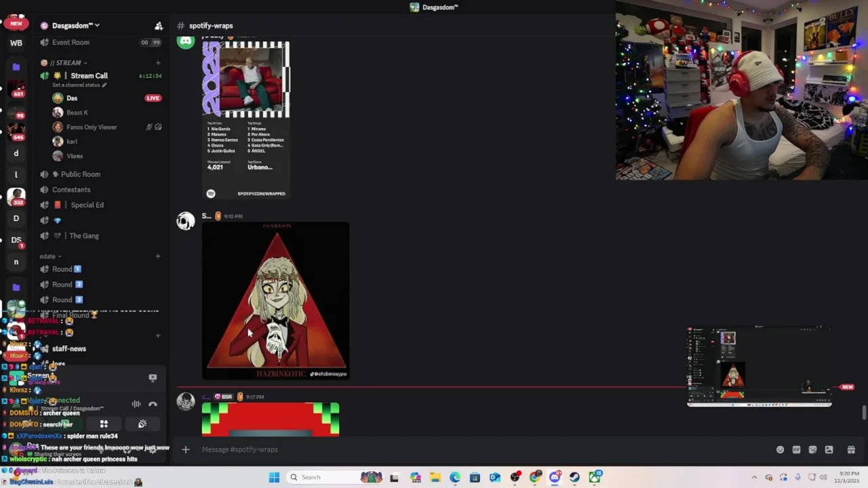
Task: Click the stream picture-in-picture preview
Action: point(759,366)
